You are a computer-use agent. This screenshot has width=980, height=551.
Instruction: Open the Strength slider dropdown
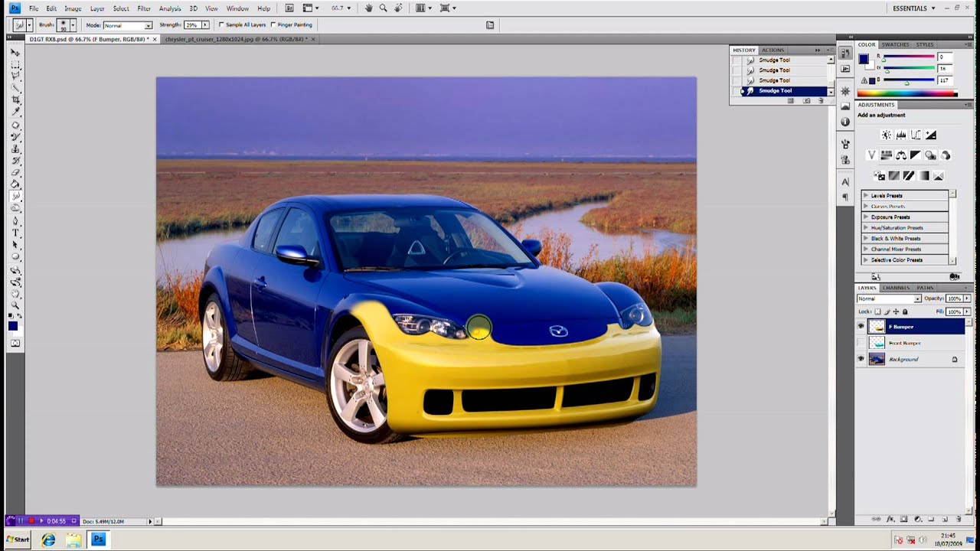point(205,25)
